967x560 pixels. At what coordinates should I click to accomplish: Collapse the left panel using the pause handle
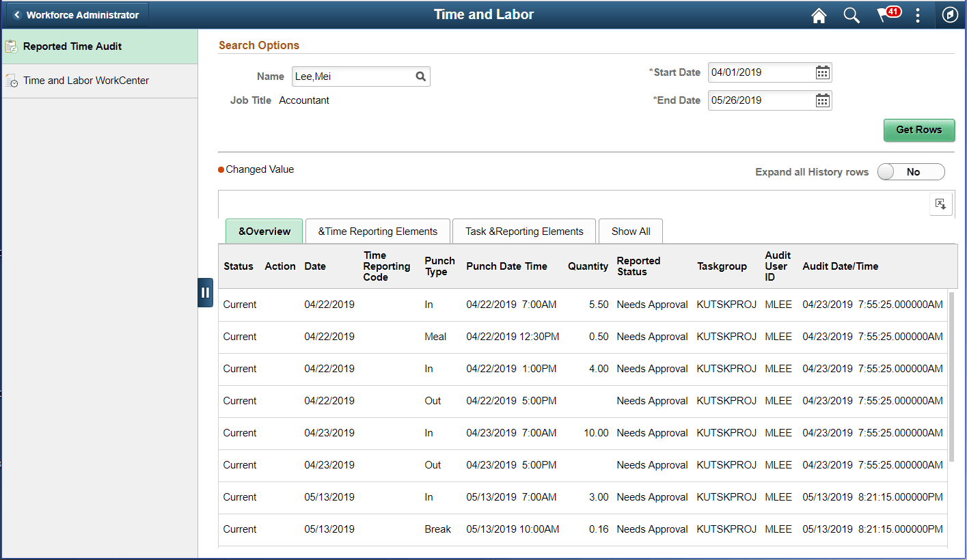click(x=205, y=292)
